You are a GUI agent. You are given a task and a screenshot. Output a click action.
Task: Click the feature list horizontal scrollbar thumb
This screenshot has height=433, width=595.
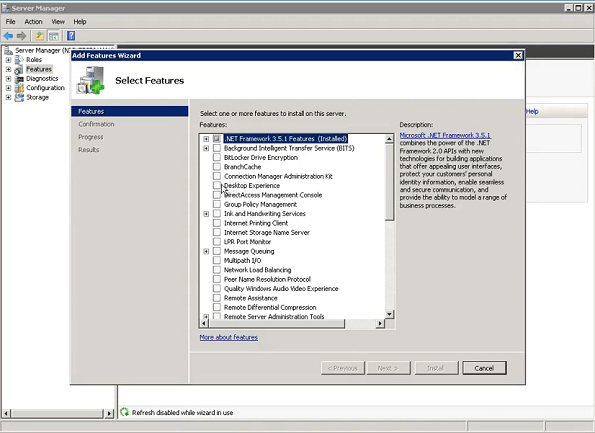(x=277, y=323)
